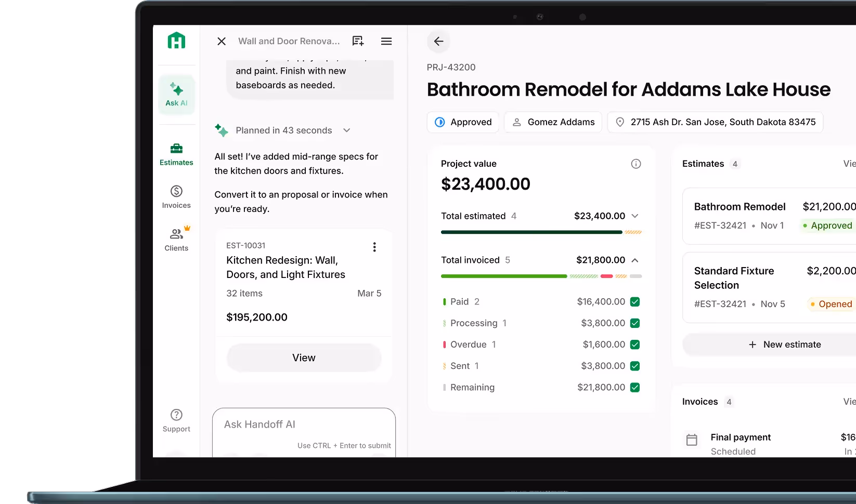Click the Handoff home logo
The image size is (856, 504).
[176, 41]
